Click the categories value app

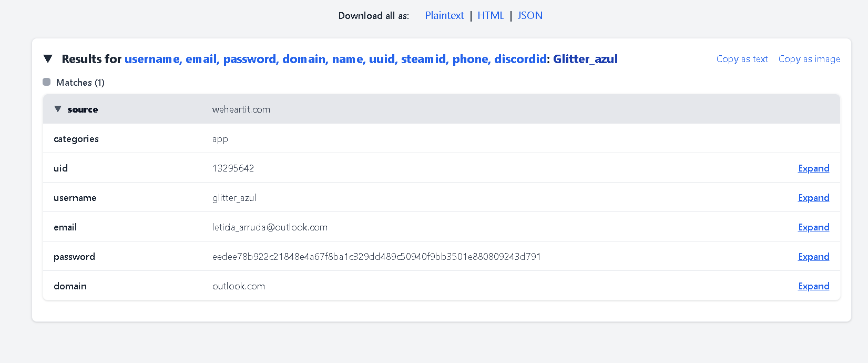click(220, 139)
